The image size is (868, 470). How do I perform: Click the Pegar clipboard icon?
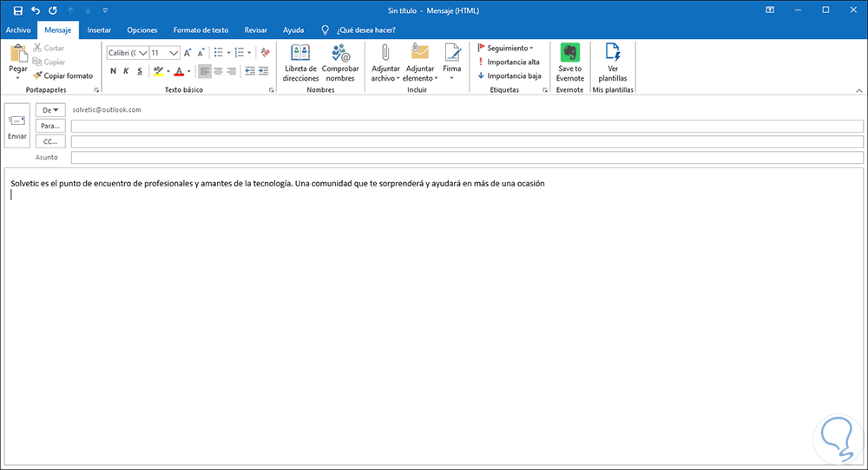click(x=18, y=53)
